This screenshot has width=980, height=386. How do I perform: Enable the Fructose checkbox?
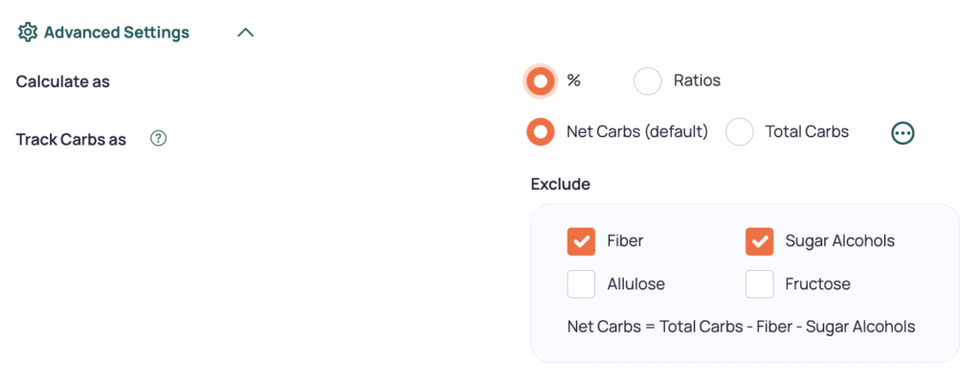(x=760, y=284)
